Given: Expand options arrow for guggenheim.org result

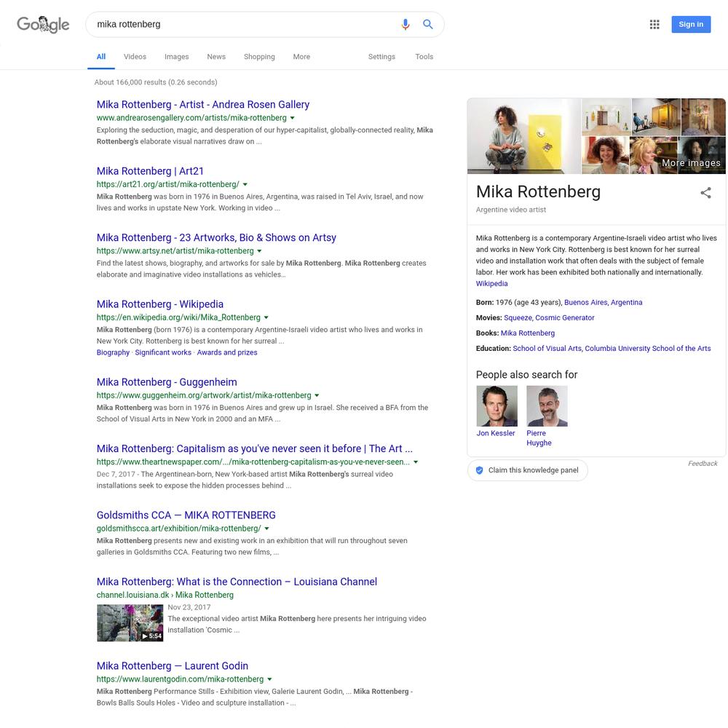Looking at the screenshot, I should click(317, 395).
